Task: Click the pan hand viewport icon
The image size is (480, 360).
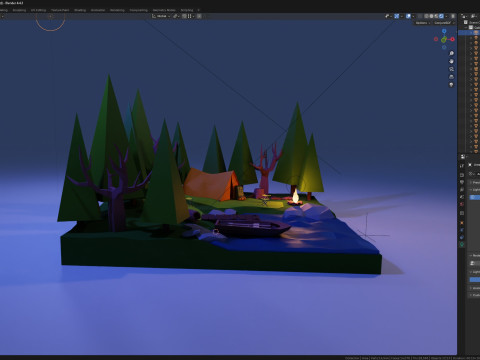Action: tap(451, 61)
